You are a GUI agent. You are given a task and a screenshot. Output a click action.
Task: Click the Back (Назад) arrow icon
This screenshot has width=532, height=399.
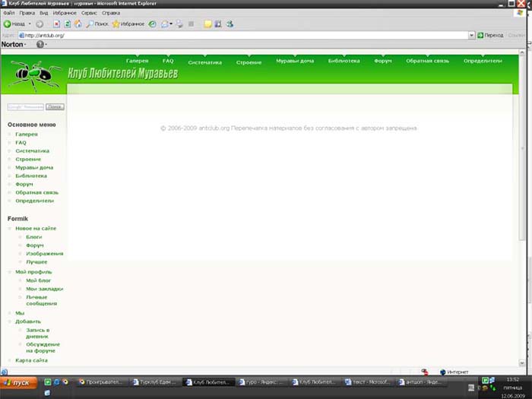pyautogui.click(x=8, y=24)
